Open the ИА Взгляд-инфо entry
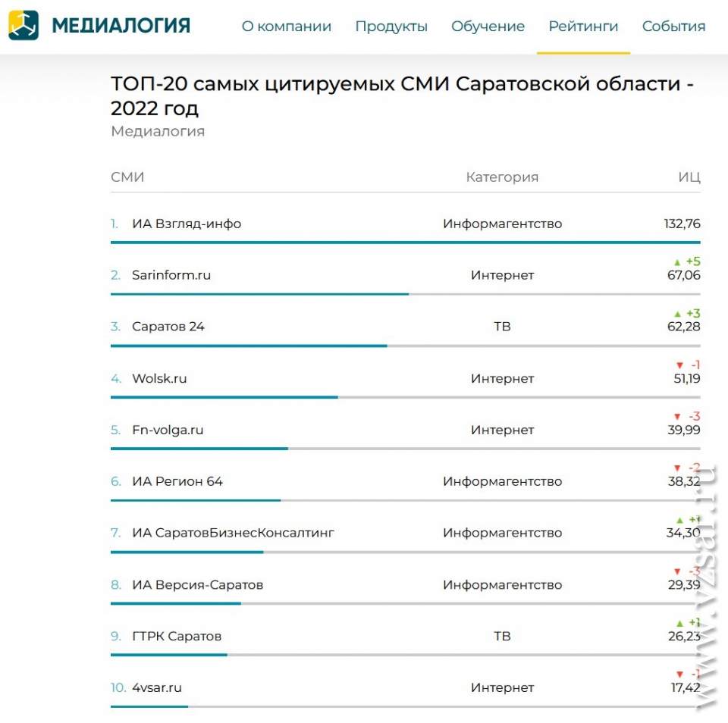Viewport: 728px width, 723px height. pyautogui.click(x=187, y=224)
